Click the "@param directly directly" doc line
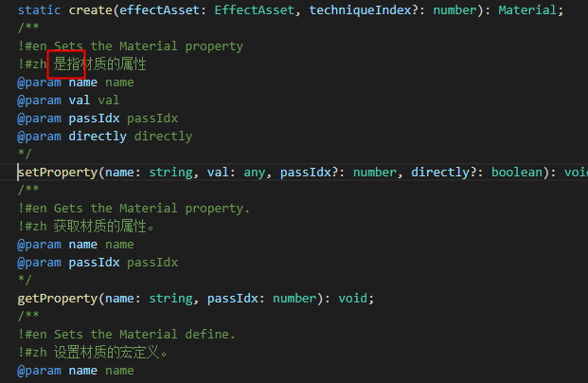Viewport: 588px width, 383px height. pos(104,136)
